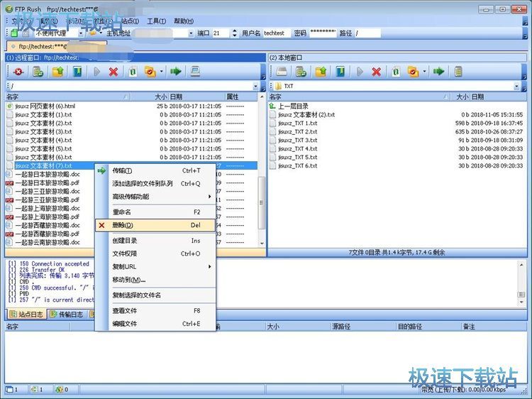
Task: Click the drive icon in local toolbar
Action: 282,71
